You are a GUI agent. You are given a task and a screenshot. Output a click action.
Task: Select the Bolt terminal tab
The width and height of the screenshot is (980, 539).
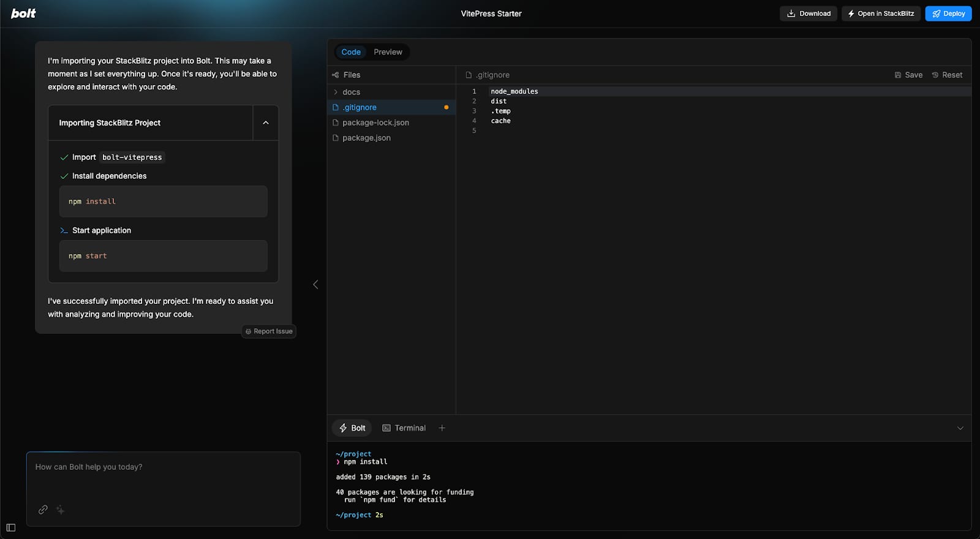(x=352, y=428)
